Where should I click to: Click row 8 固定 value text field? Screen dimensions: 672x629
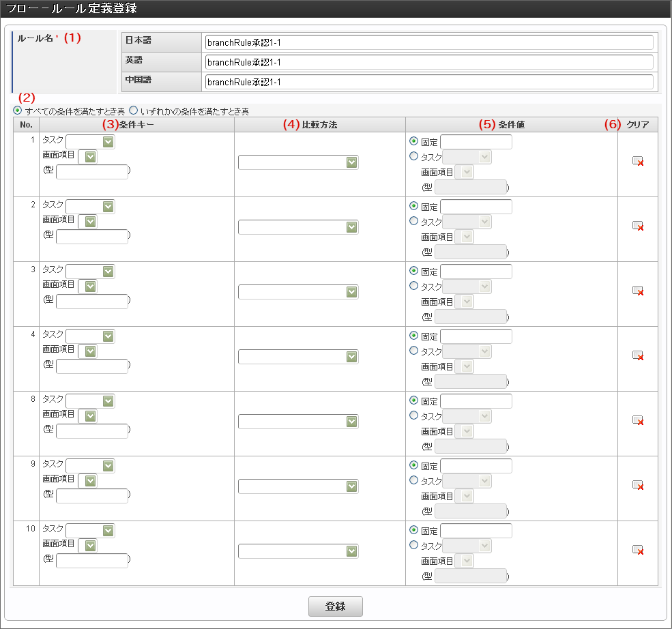pyautogui.click(x=476, y=401)
